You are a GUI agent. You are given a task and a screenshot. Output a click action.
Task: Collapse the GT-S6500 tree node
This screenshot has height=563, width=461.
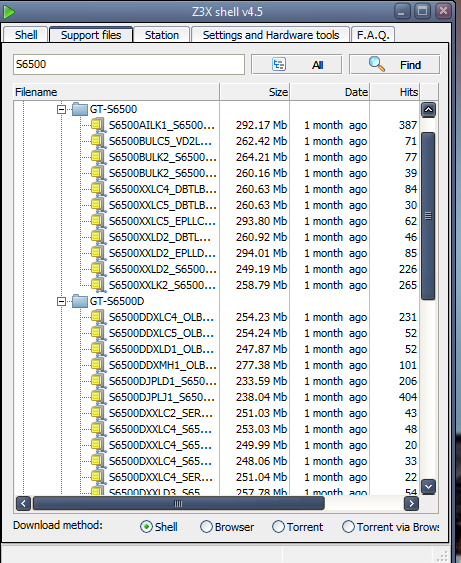(x=61, y=109)
